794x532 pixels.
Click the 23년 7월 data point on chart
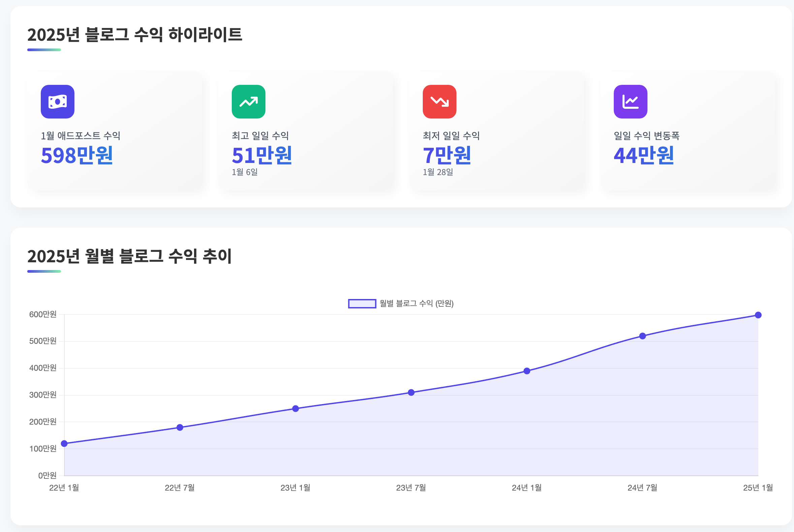[x=411, y=392]
